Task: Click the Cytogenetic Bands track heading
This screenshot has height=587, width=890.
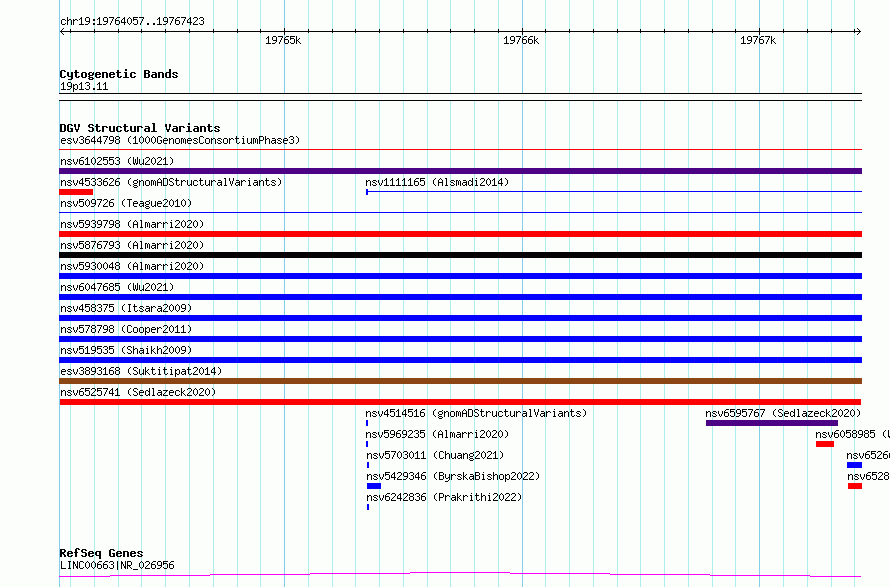Action: coord(119,74)
